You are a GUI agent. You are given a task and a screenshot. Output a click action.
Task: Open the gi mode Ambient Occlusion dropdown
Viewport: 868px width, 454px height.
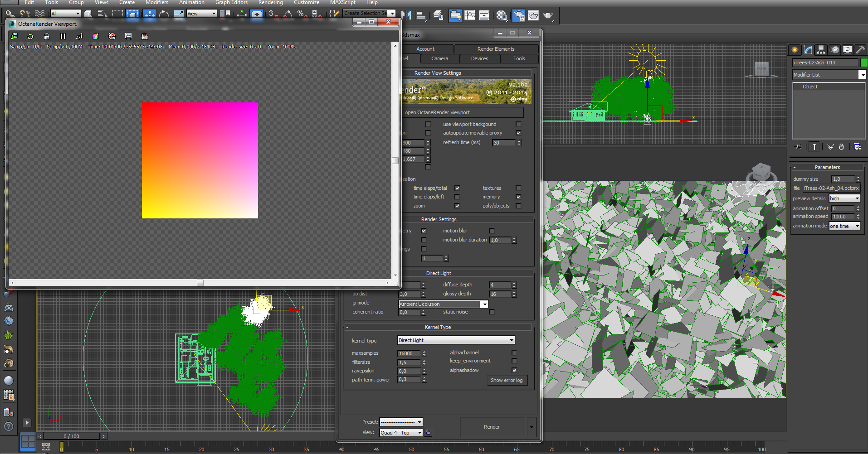coord(484,304)
